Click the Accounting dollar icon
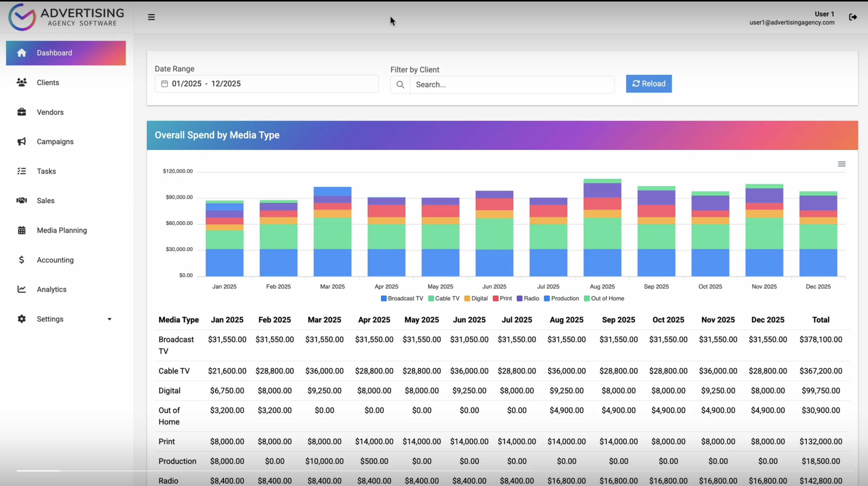Image resolution: width=868 pixels, height=486 pixels. [x=22, y=260]
